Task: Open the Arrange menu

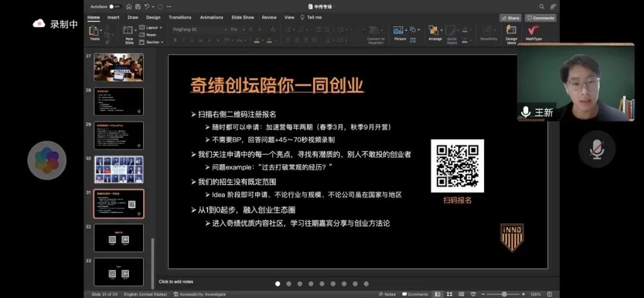Action: coord(435,33)
